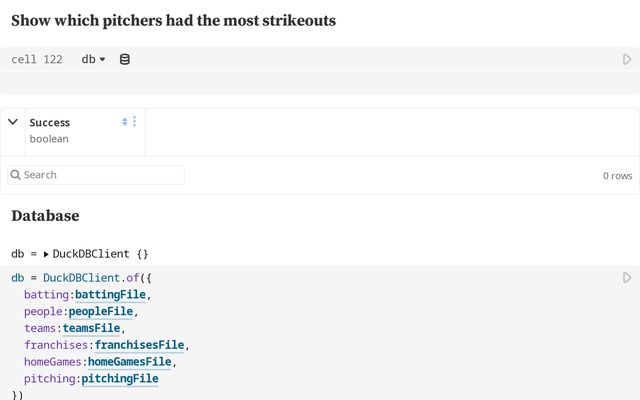Click the homeGamesFile reference
The image size is (640, 400).
[131, 362]
